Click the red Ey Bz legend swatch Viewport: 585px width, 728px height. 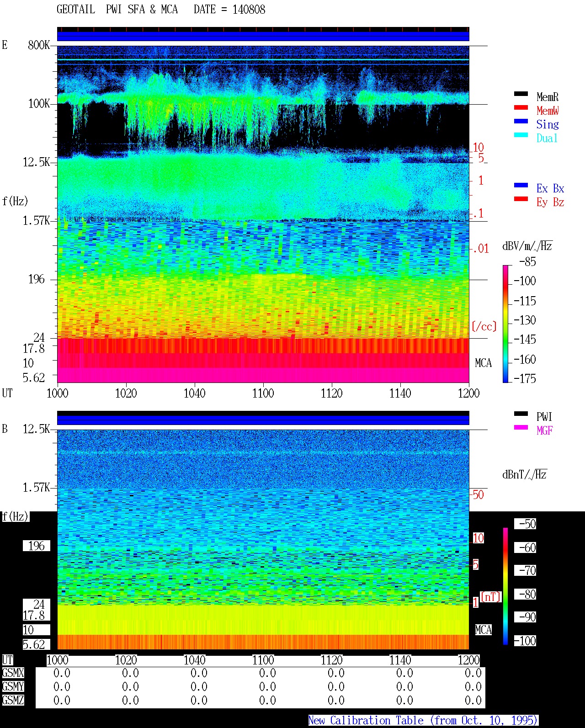tap(521, 199)
